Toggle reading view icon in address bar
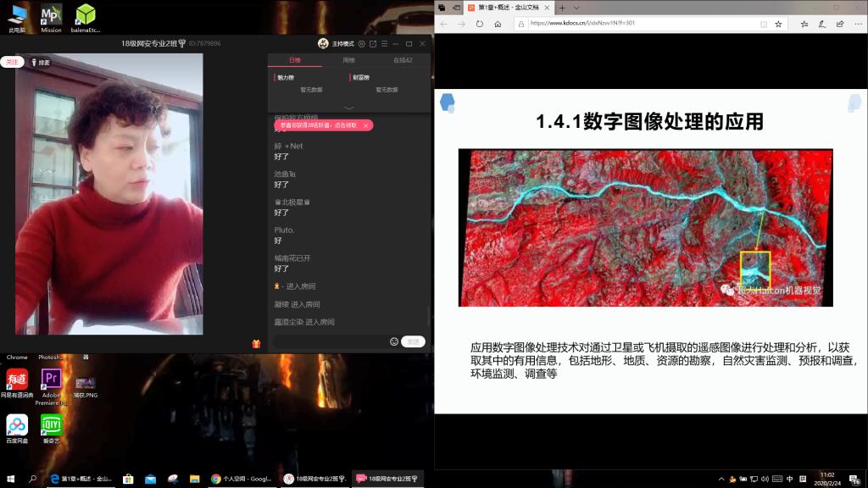Image resolution: width=868 pixels, height=488 pixels. 764,24
